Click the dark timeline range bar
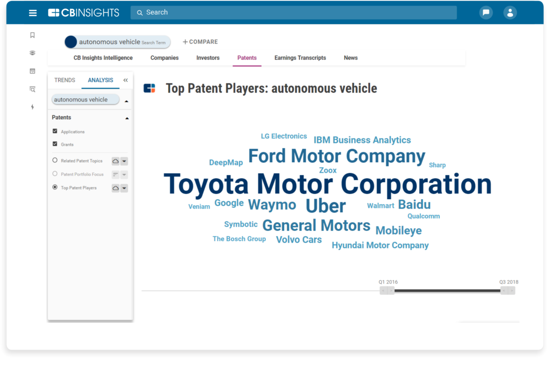Screen dimensions: 549x392 click(448, 291)
